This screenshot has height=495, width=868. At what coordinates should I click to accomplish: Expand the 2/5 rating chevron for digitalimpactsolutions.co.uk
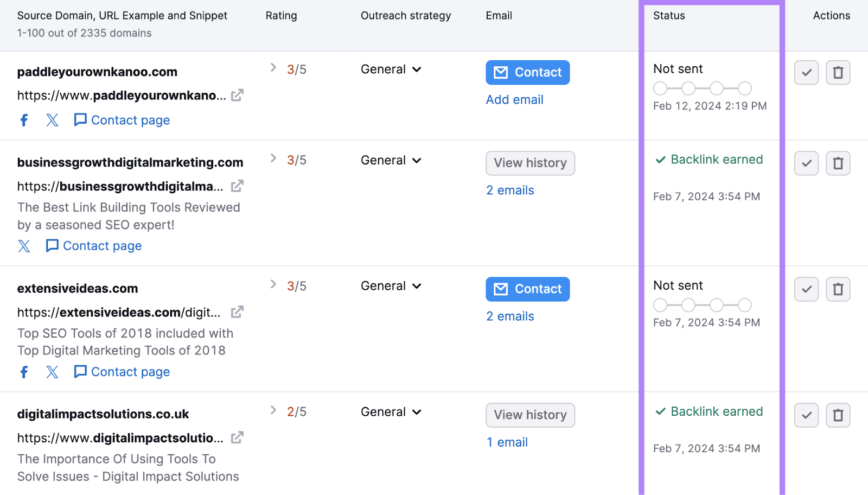click(273, 410)
